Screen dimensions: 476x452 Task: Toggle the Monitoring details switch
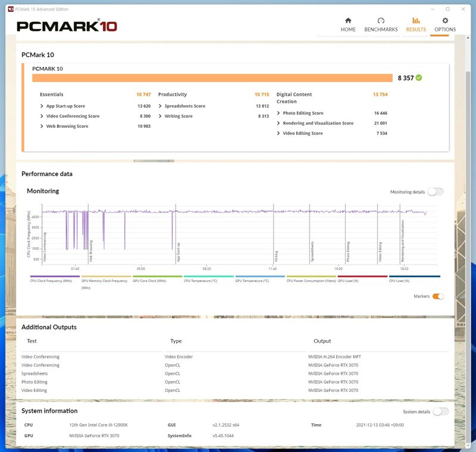436,192
